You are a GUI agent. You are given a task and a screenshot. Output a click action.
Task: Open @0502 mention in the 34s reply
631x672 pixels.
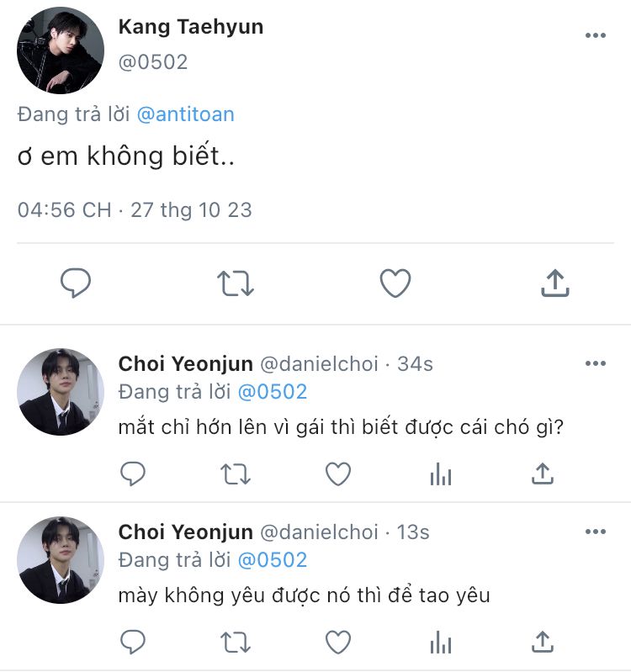(x=273, y=392)
